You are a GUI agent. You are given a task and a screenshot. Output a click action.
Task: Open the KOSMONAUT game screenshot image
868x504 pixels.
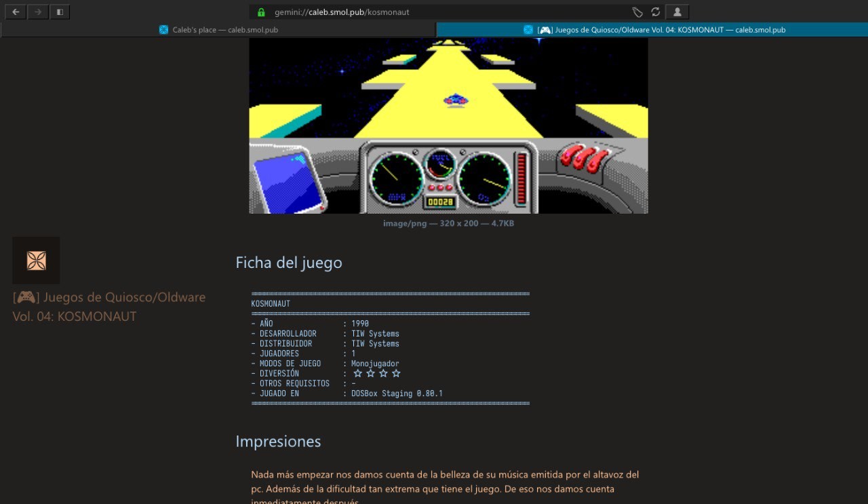click(x=448, y=125)
